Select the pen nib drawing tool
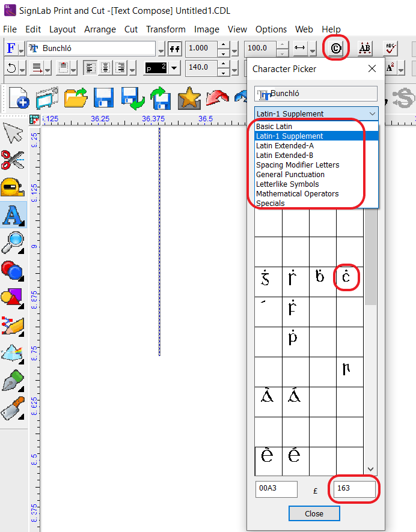The width and height of the screenshot is (416, 532). tap(13, 380)
